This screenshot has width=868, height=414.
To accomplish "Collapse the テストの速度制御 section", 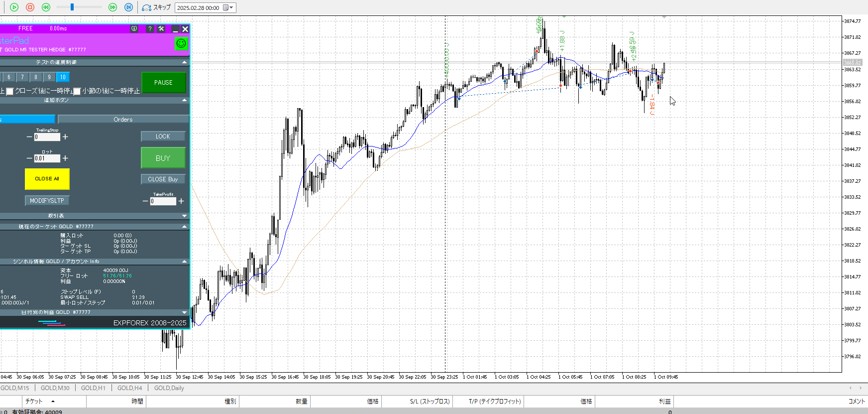I will 185,62.
